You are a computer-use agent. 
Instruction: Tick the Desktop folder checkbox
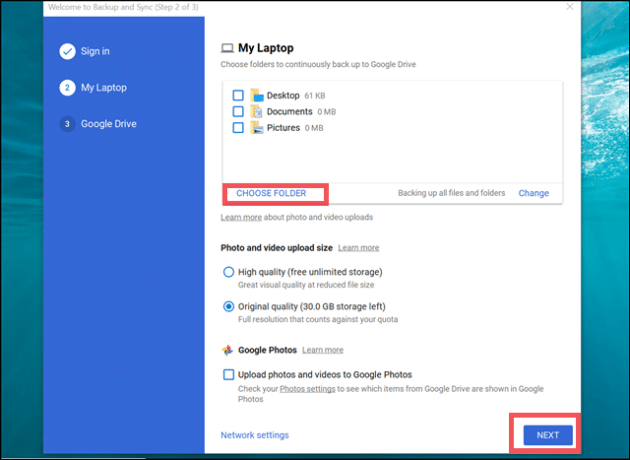(238, 96)
